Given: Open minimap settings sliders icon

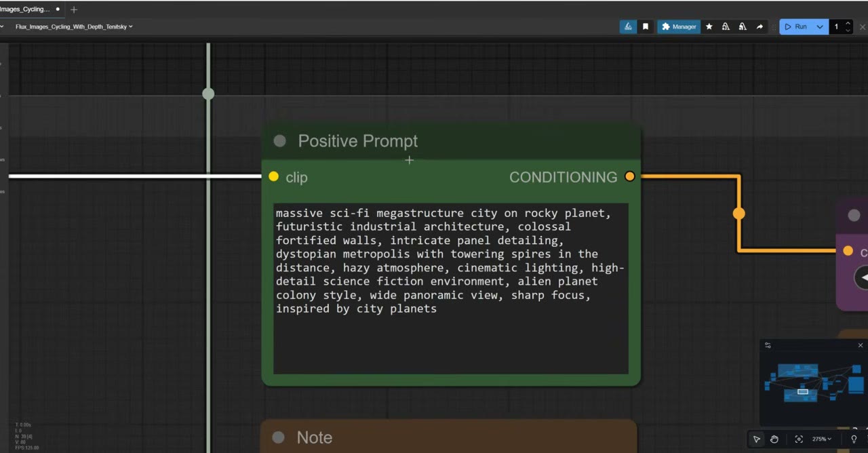Looking at the screenshot, I should (768, 345).
